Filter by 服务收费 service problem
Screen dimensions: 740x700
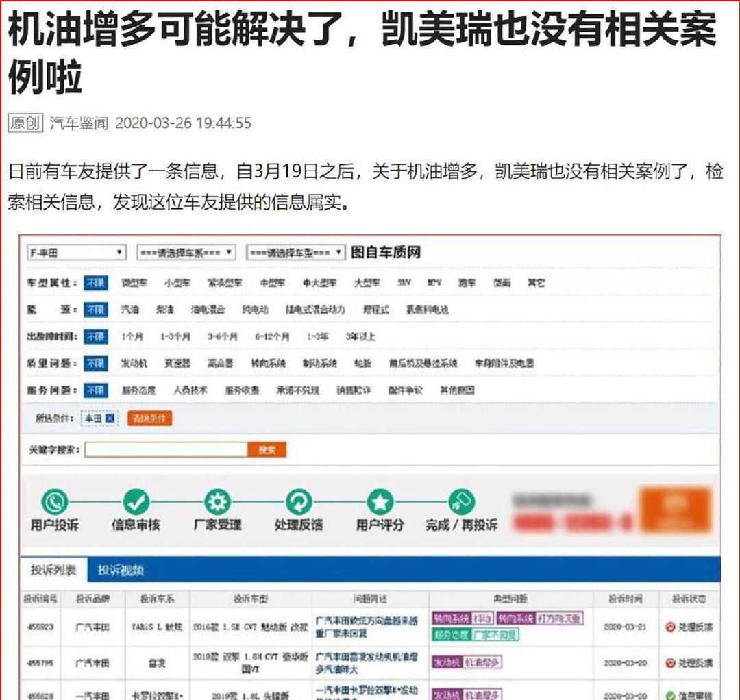pos(242,390)
